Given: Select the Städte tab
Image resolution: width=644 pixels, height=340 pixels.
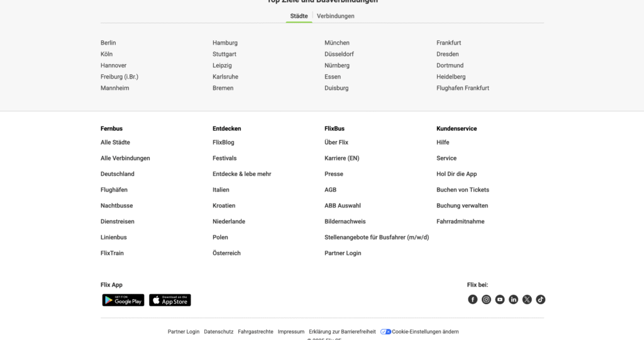Looking at the screenshot, I should [299, 16].
